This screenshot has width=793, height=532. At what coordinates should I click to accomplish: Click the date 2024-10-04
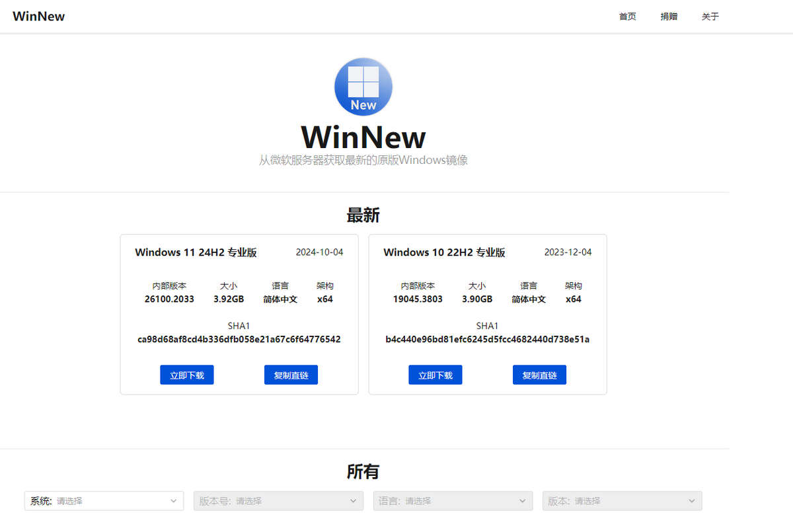click(x=319, y=252)
